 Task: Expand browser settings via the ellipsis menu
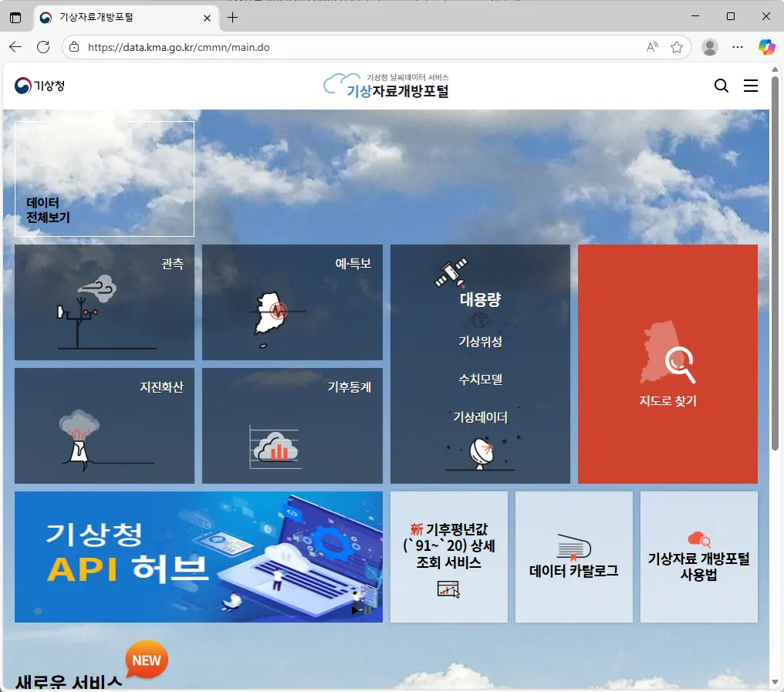pos(738,47)
